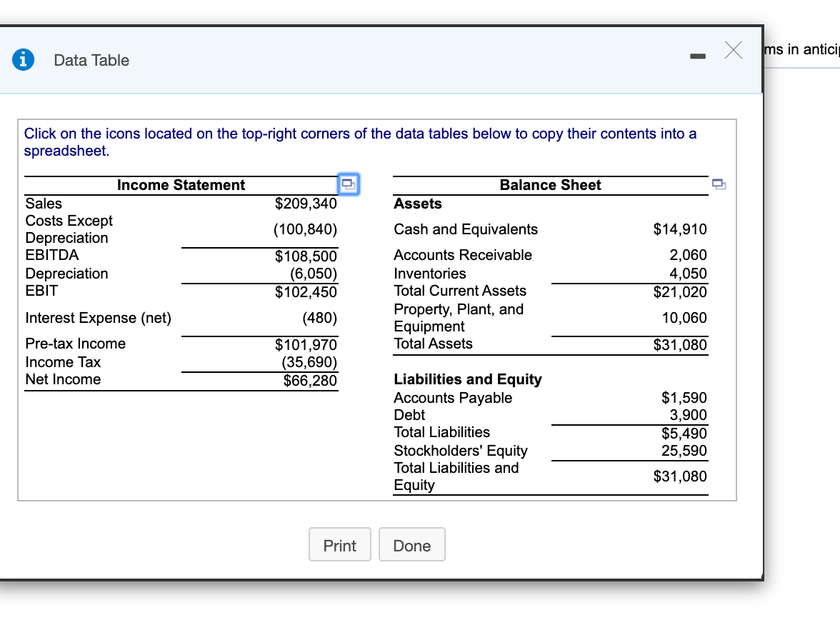Click the Interest Expense (net) value
The width and height of the screenshot is (840, 630).
tap(319, 318)
